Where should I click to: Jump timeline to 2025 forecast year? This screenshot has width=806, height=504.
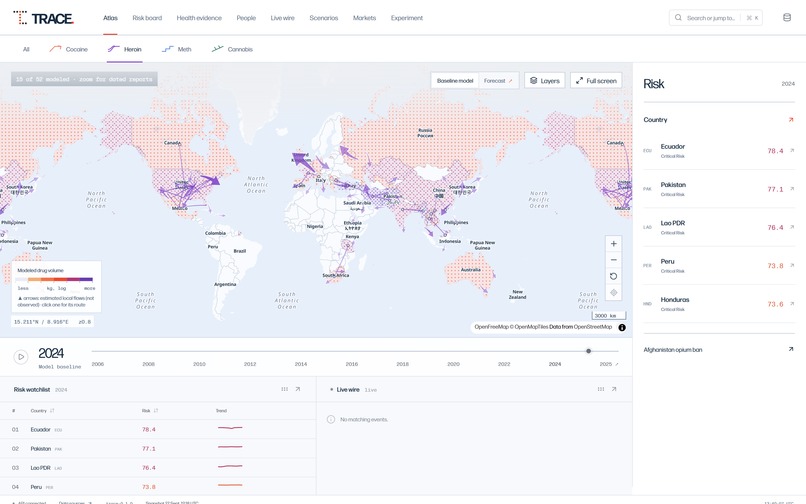coord(609,364)
